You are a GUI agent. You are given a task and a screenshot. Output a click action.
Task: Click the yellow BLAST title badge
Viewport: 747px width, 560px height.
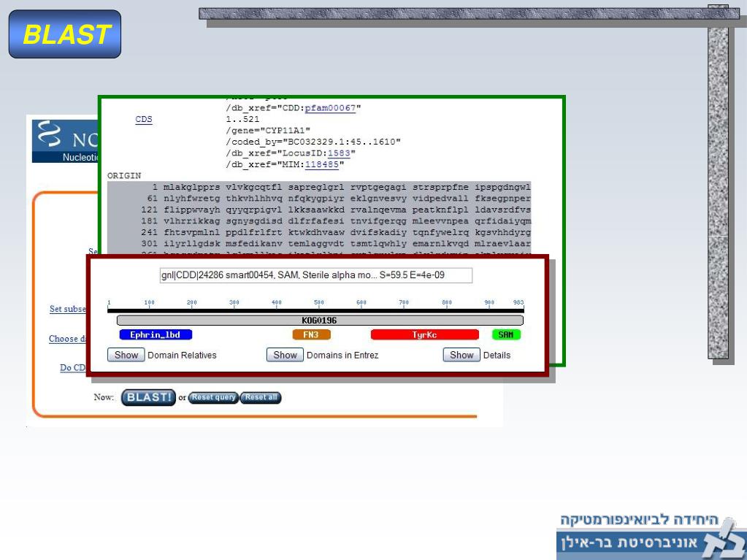click(65, 34)
